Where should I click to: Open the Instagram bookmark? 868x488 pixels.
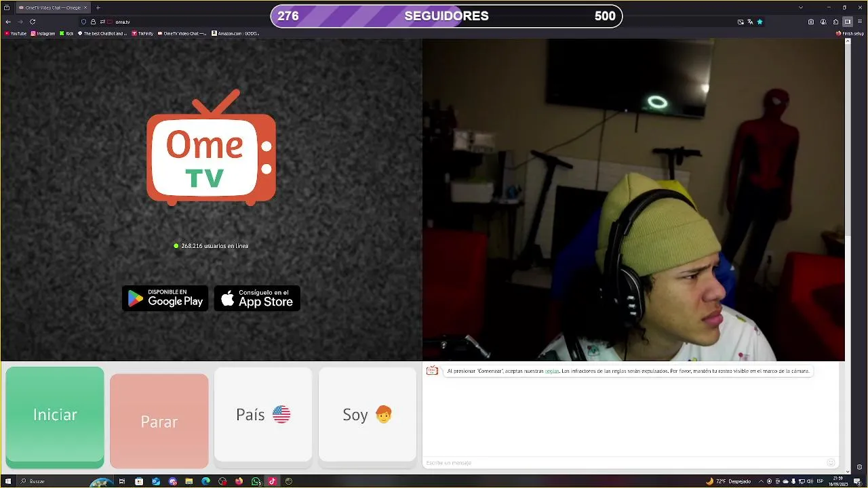43,33
